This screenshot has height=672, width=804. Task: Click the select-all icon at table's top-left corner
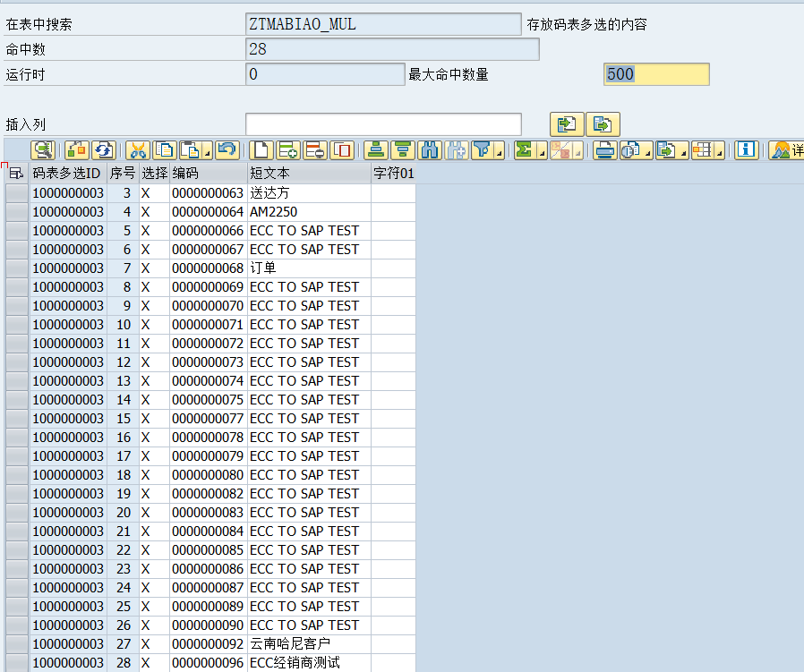coord(16,174)
